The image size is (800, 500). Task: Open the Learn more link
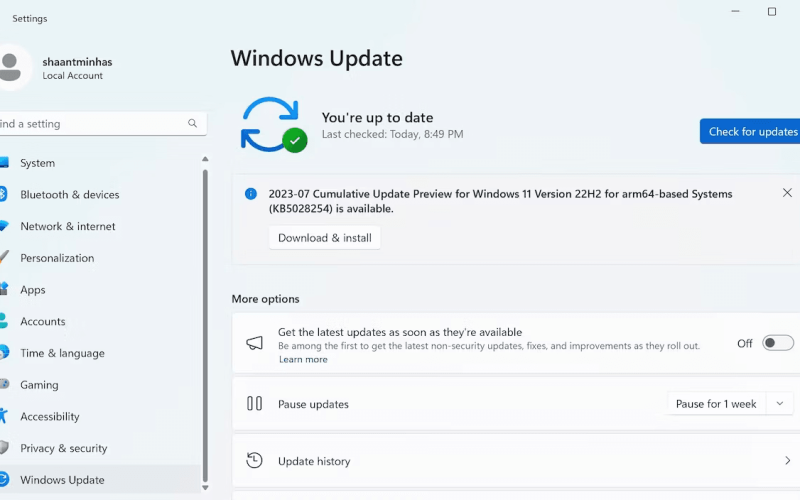[x=303, y=359]
